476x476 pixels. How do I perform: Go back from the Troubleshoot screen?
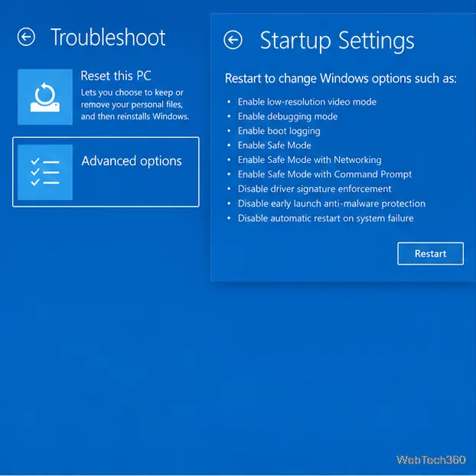click(26, 37)
